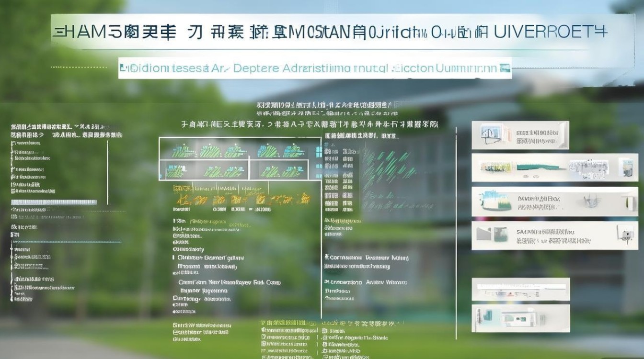Enable the checkbox beside the 'Comrnasion Deserev' entry
This screenshot has width=644, height=359.
326,258
